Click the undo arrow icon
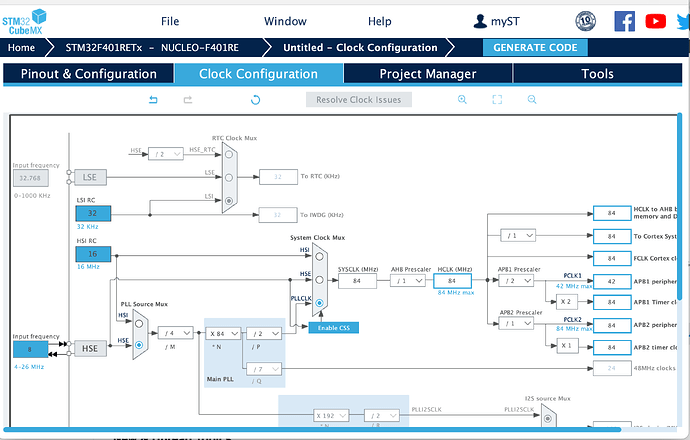690x440 pixels. click(x=153, y=99)
